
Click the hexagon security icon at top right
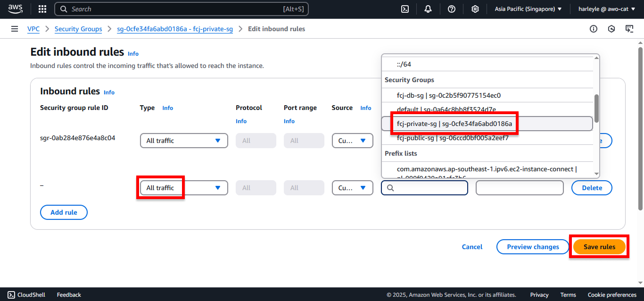(611, 29)
